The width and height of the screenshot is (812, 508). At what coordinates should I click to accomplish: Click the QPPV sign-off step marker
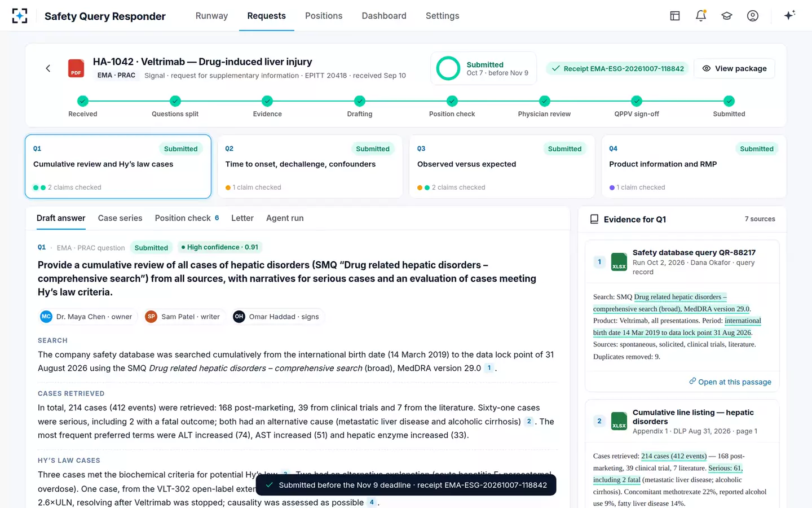pos(637,101)
